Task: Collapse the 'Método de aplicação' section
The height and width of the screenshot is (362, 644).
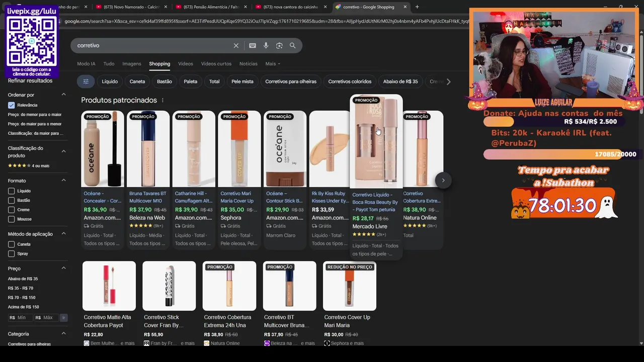Action: click(x=64, y=234)
